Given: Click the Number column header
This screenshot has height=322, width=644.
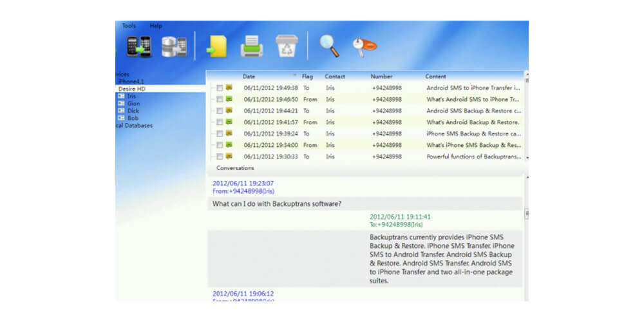Looking at the screenshot, I should 381,77.
